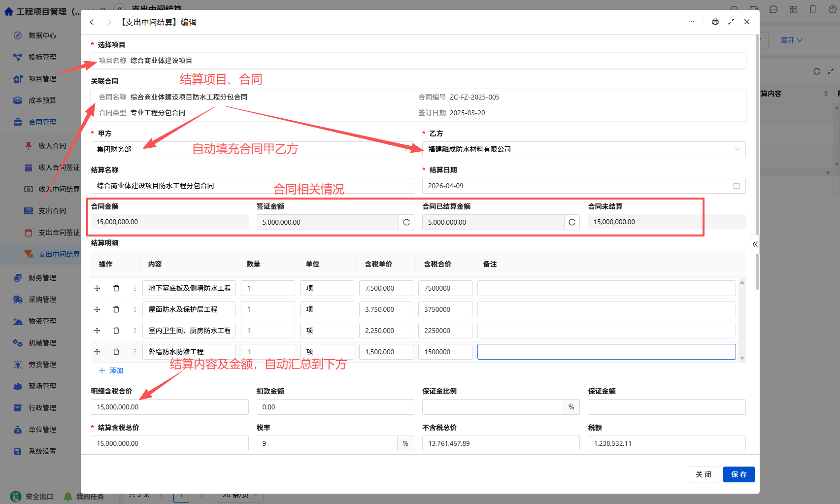Open 收入合同 submenu item
The height and width of the screenshot is (504, 840).
pyautogui.click(x=52, y=146)
